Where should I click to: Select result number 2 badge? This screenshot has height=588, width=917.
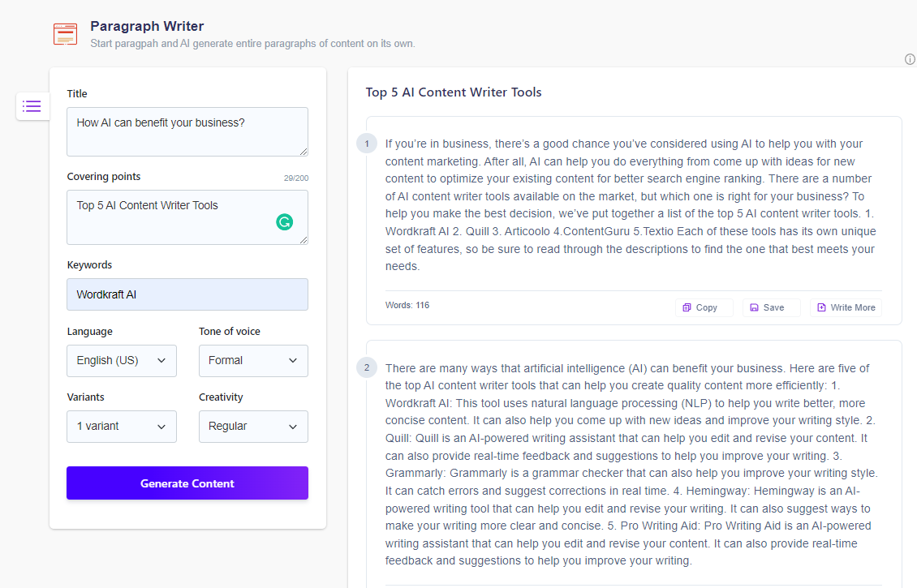tap(367, 367)
